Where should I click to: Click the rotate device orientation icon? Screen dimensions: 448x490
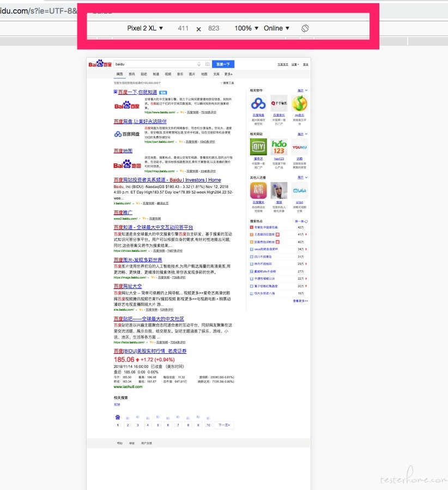point(305,28)
